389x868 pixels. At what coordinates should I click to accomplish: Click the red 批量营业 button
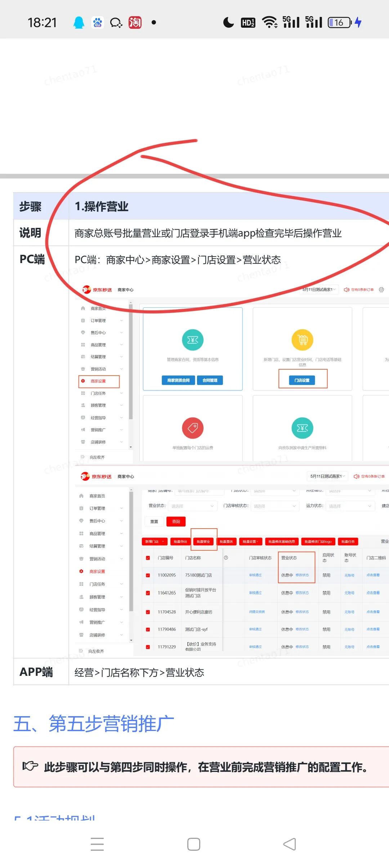pyautogui.click(x=203, y=542)
